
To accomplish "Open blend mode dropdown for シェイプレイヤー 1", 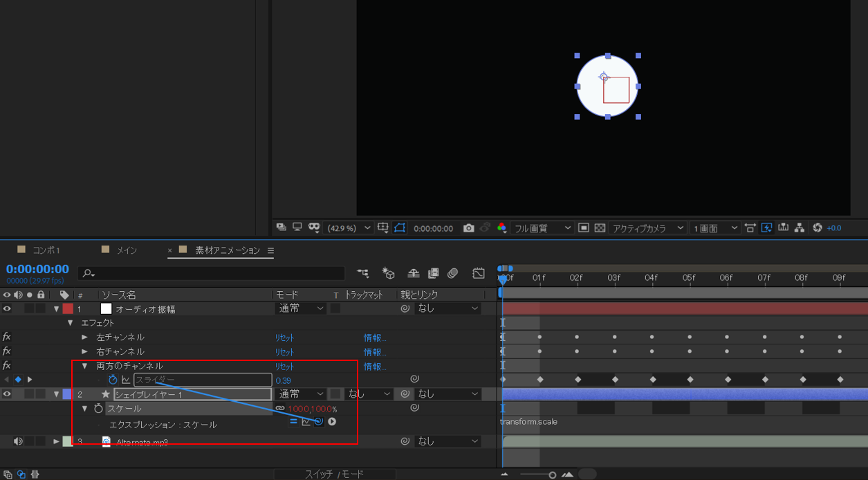I will pos(299,394).
